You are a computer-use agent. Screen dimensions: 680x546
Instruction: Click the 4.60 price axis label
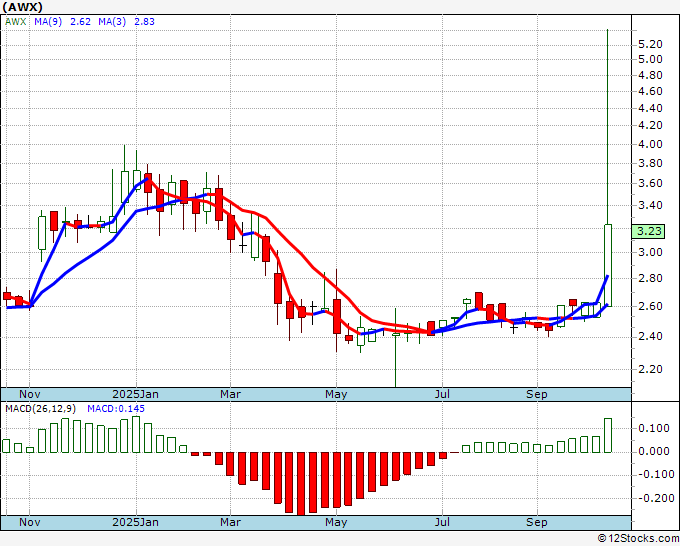click(650, 92)
